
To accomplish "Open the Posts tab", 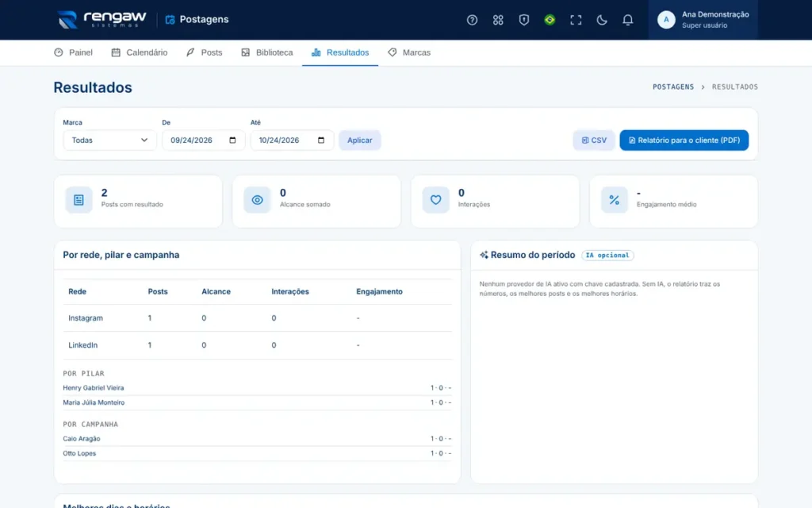I will point(205,52).
